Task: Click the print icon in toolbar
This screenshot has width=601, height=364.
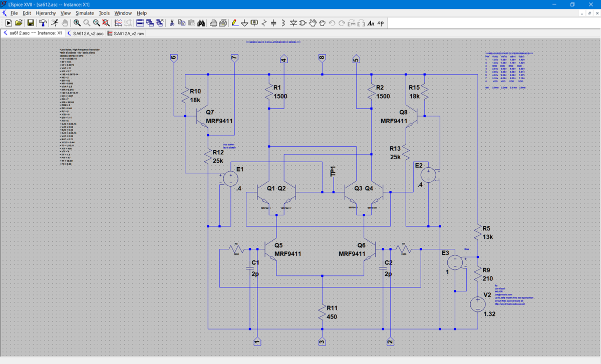Action: pos(213,23)
